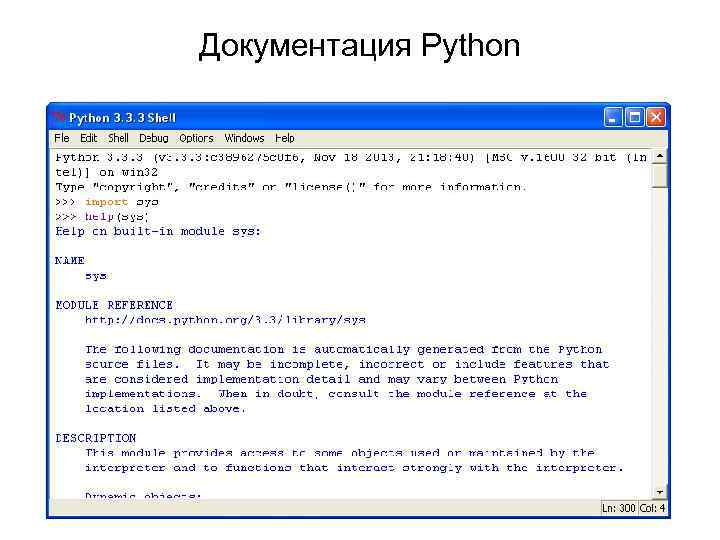720x540 pixels.
Task: Open the Debug menu
Action: click(153, 138)
